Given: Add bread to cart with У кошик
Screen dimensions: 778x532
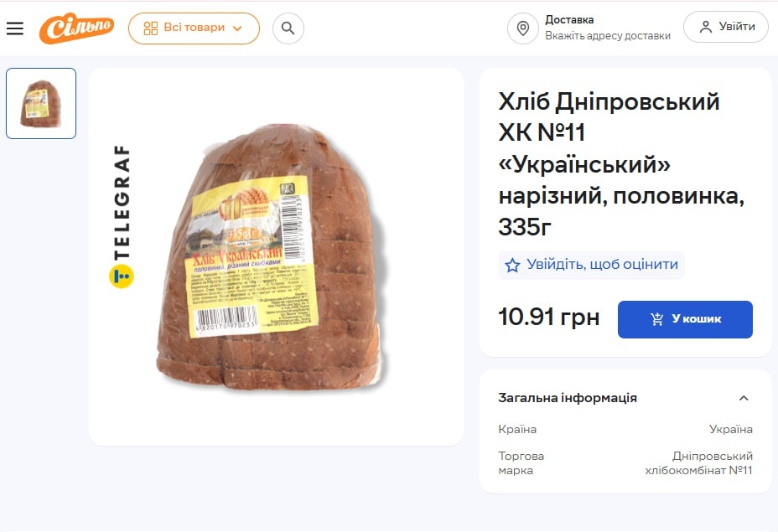Looking at the screenshot, I should [x=685, y=319].
